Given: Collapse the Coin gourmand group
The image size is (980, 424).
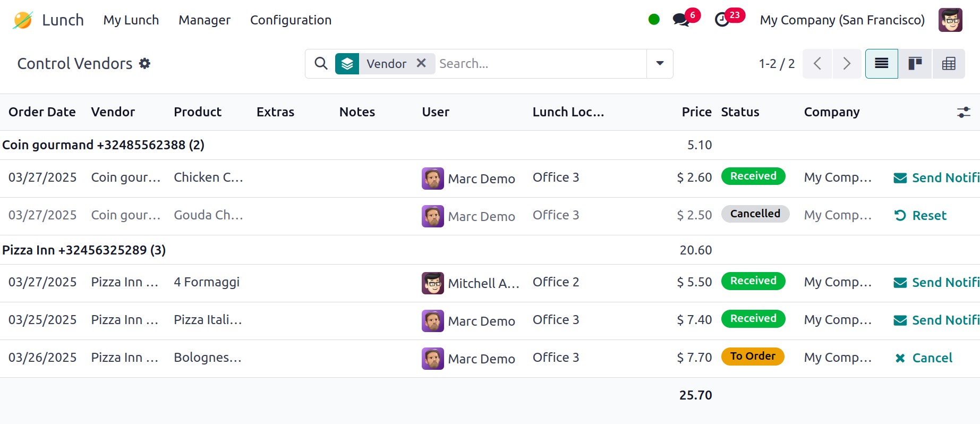Looking at the screenshot, I should coord(103,145).
